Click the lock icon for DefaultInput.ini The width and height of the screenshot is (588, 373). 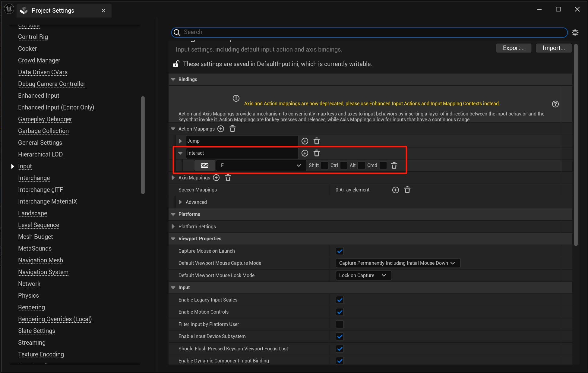coord(176,64)
